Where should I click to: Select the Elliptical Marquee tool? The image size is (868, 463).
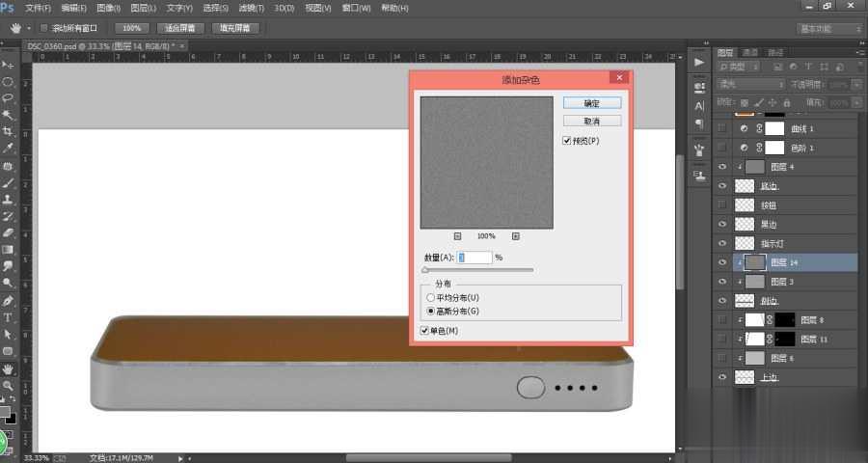click(8, 81)
